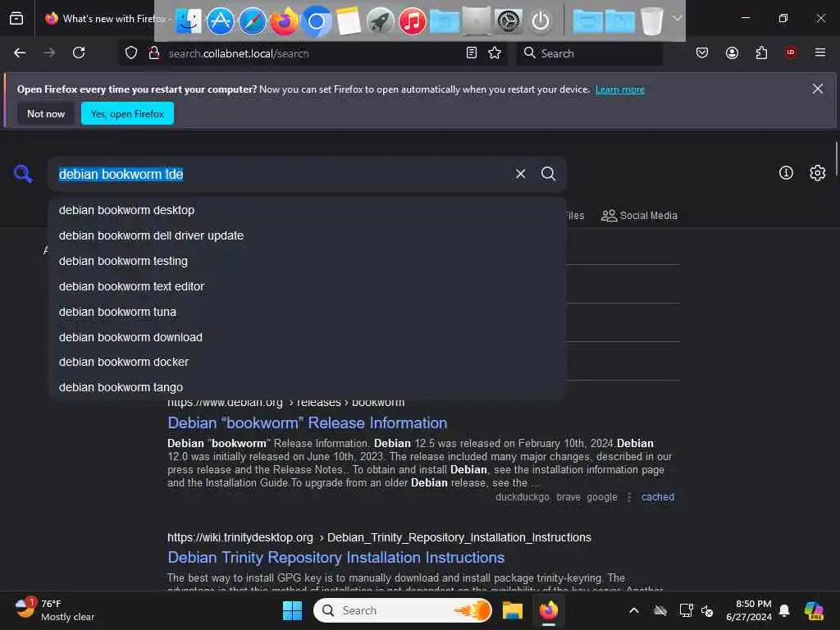840x630 pixels.
Task: Open the tab list view button
Action: (x=16, y=18)
